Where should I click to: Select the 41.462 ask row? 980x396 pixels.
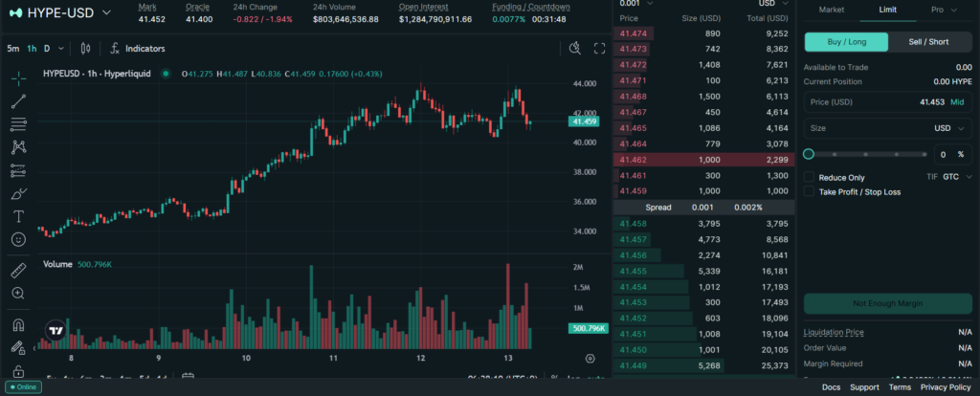click(x=703, y=160)
